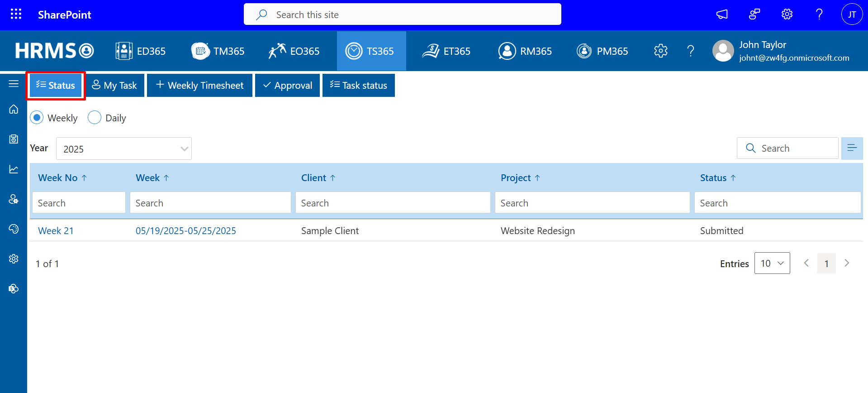Open the My Task tab
The image size is (868, 393).
114,85
